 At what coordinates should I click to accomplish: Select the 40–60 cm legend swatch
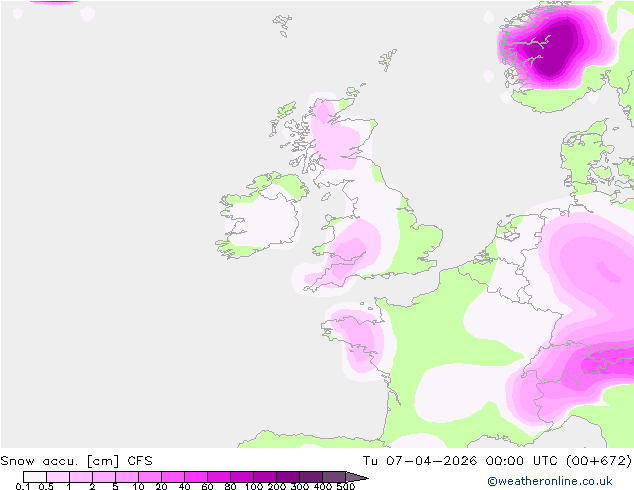196,477
